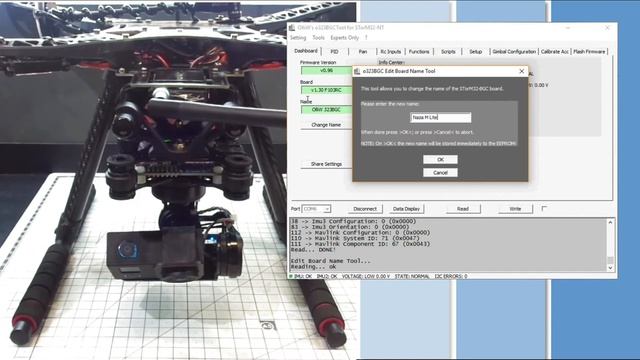Click the Write button
Screen dimensions: 640x360
coord(515,209)
